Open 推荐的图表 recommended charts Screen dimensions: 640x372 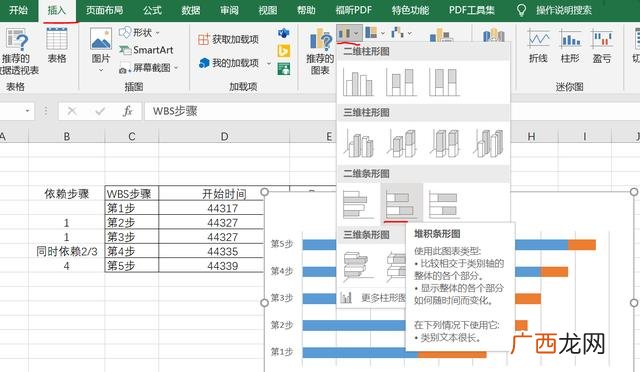pyautogui.click(x=320, y=52)
